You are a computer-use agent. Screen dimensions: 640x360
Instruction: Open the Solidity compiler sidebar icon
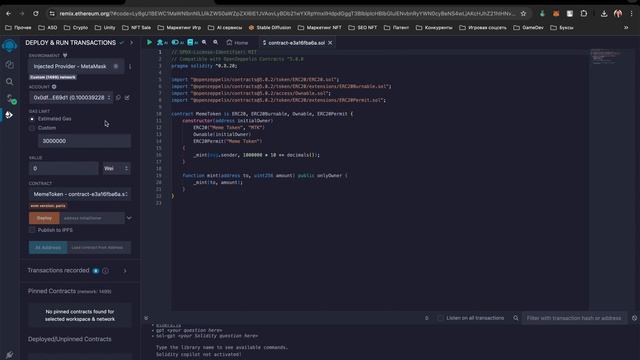pyautogui.click(x=10, y=98)
